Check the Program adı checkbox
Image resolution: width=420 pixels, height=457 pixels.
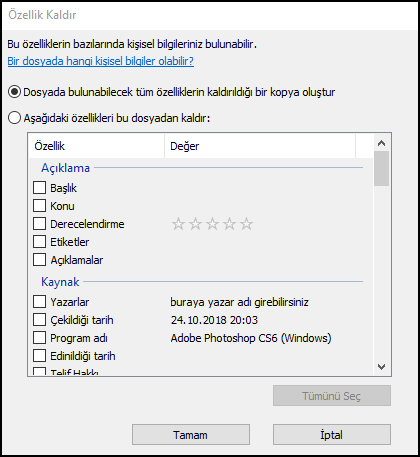click(39, 338)
